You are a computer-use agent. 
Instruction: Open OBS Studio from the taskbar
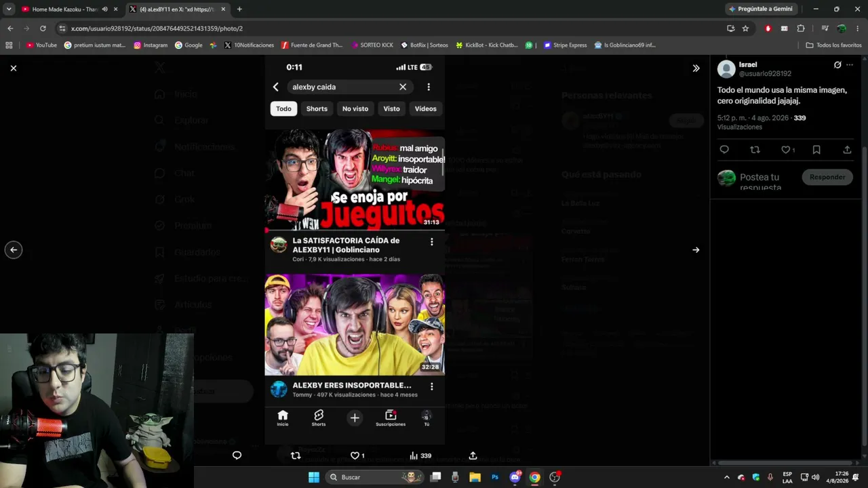click(x=555, y=477)
